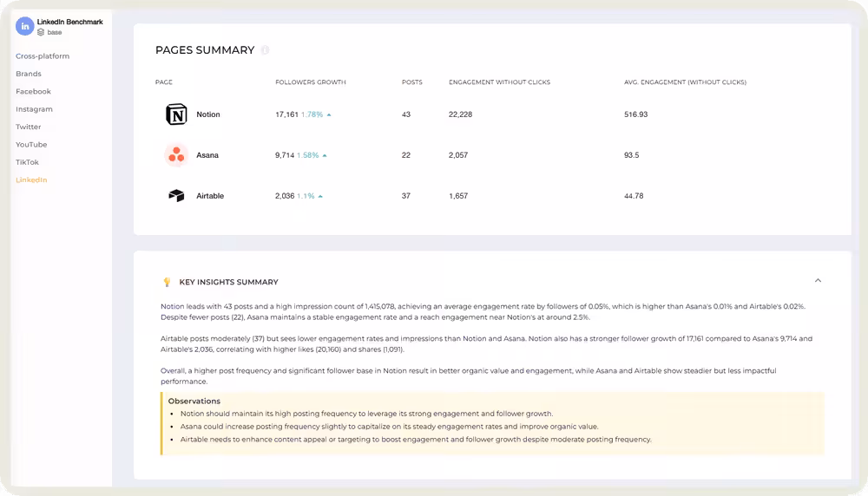The image size is (868, 496).
Task: Open the info icon beside Pages Summary
Action: pyautogui.click(x=265, y=50)
